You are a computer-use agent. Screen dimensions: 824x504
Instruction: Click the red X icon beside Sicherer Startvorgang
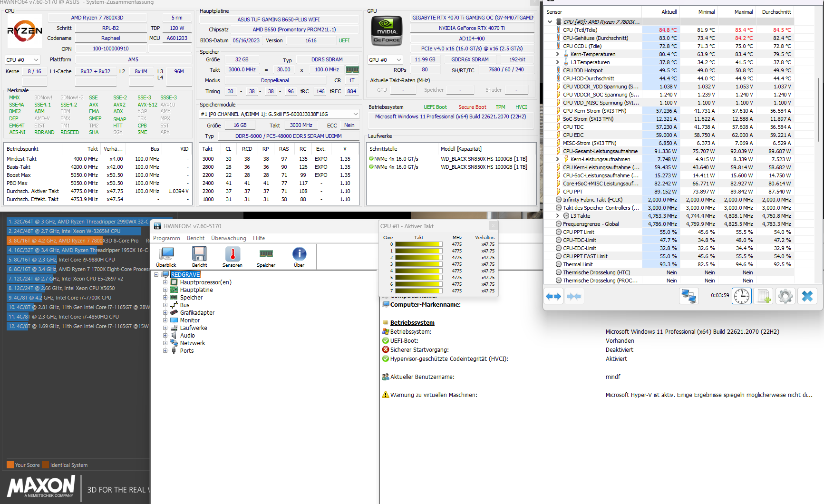point(386,350)
